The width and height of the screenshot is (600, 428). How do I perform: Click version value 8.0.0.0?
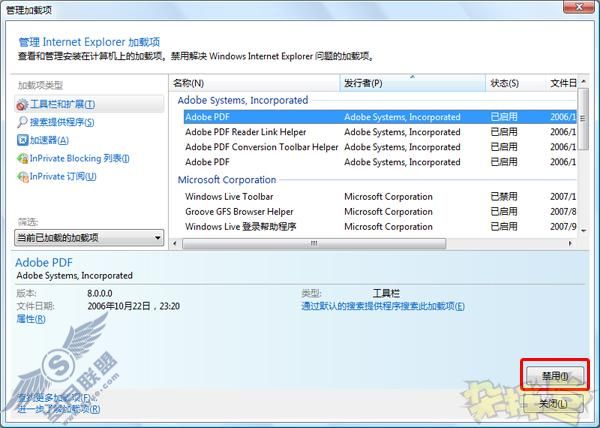tap(99, 293)
